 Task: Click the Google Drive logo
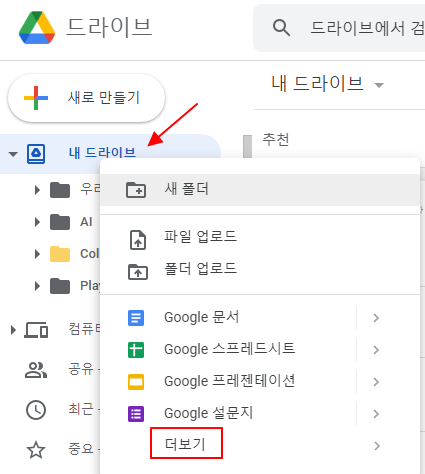37,28
